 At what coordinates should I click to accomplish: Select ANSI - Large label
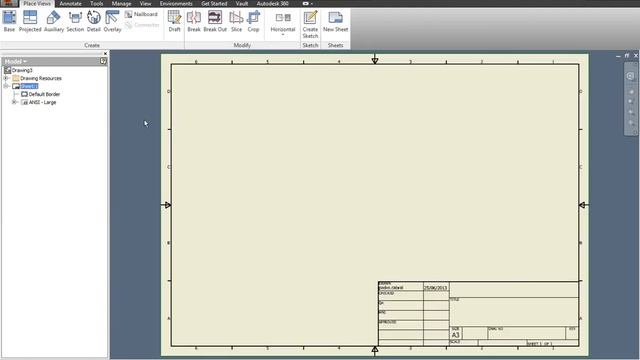[x=42, y=102]
